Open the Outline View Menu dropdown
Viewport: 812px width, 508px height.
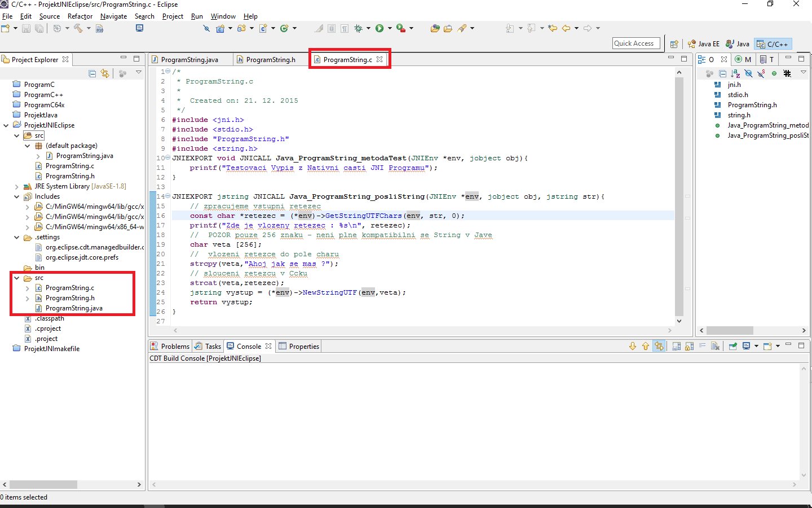tap(803, 73)
